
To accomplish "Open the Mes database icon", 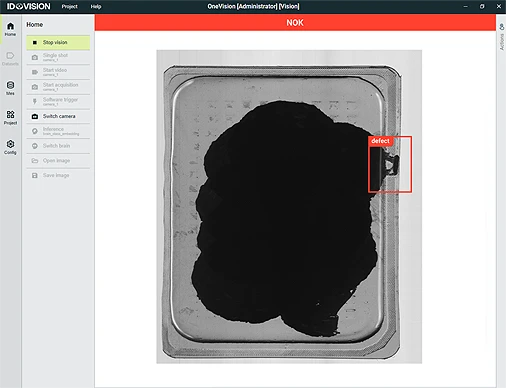I will coord(10,85).
